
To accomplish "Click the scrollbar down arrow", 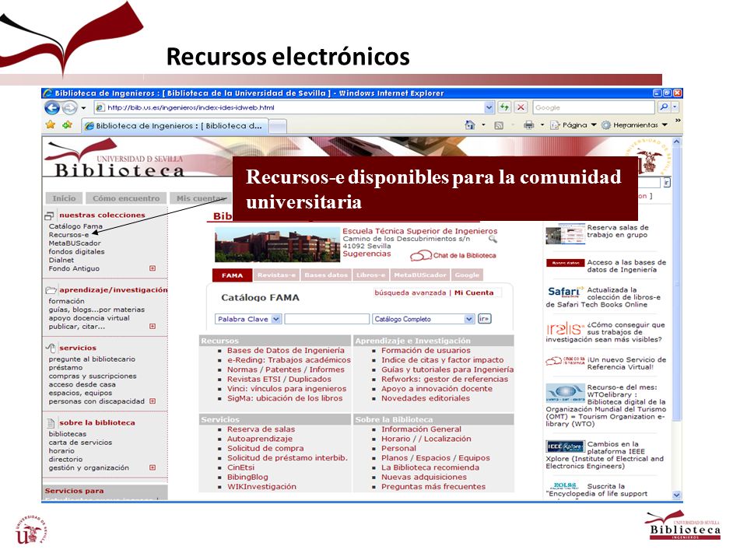I will click(x=676, y=495).
